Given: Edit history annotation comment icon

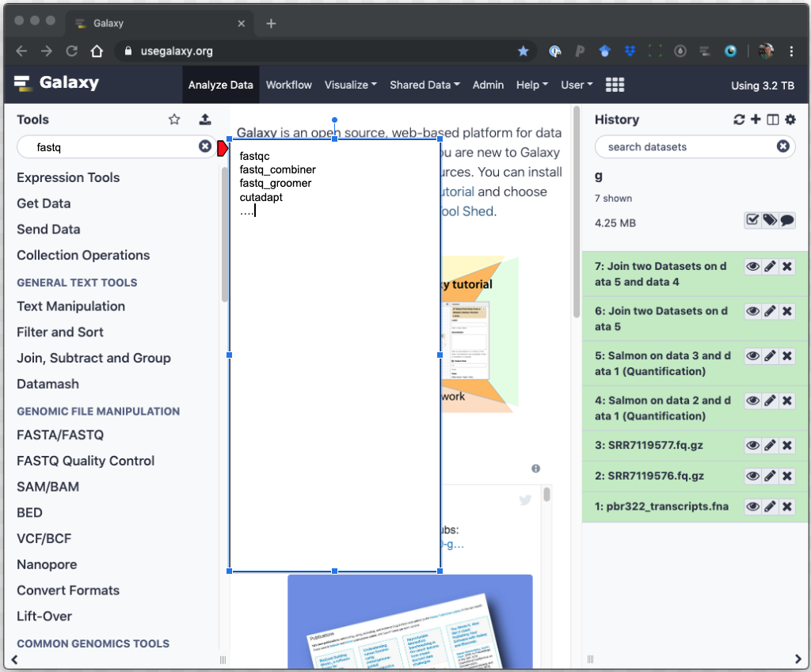Looking at the screenshot, I should pyautogui.click(x=787, y=220).
